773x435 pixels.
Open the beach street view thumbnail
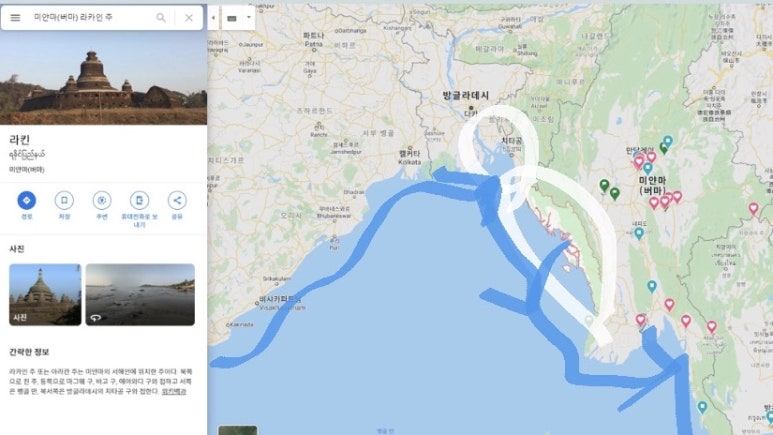[140, 294]
